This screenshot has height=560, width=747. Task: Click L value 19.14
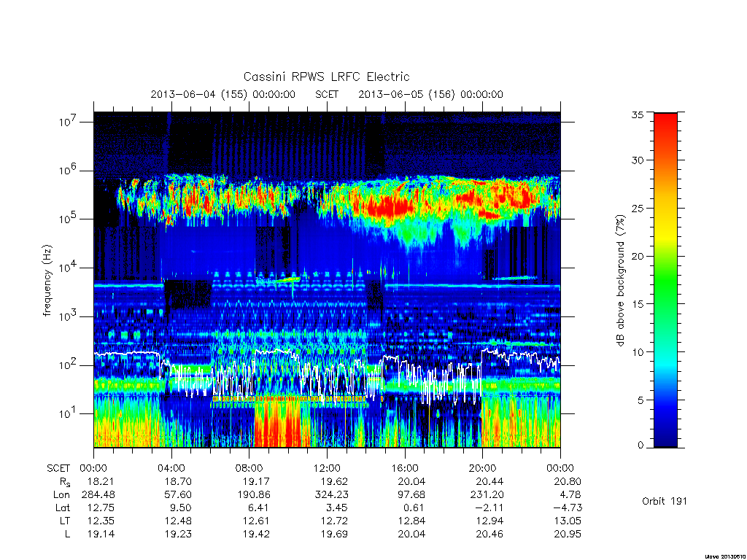click(x=101, y=534)
